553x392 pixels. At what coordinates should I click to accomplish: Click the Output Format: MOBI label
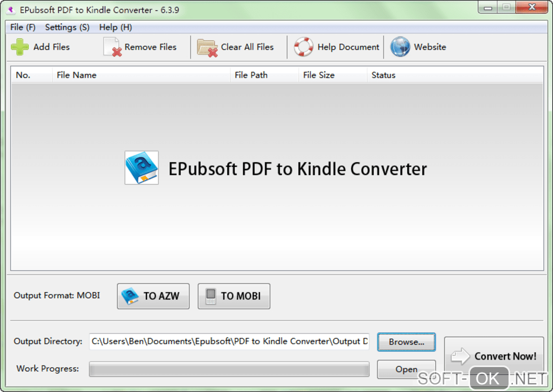(57, 295)
